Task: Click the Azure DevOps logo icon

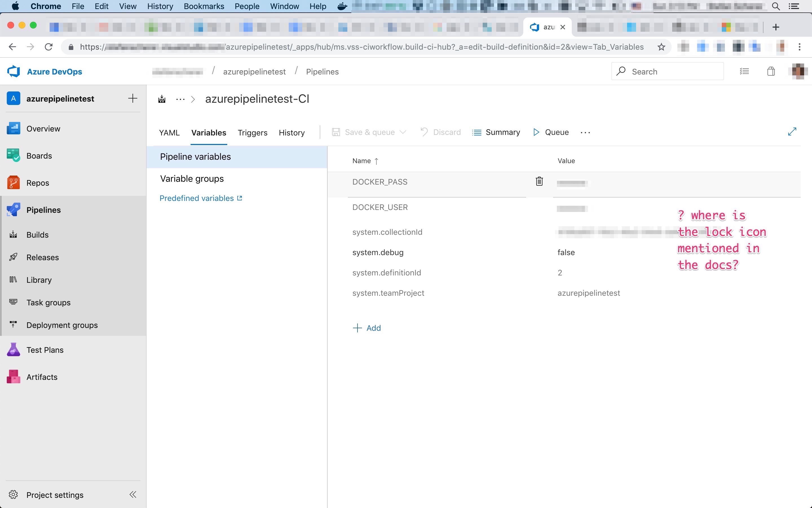Action: 14,72
